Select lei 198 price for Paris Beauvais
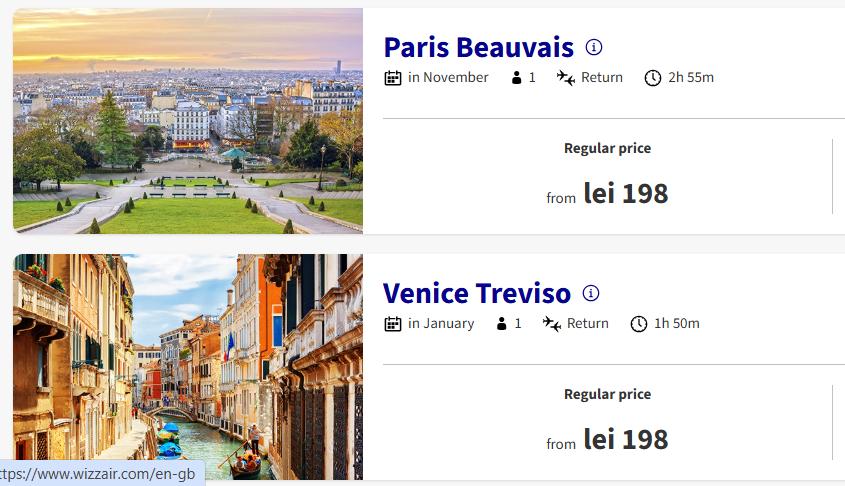This screenshot has height=486, width=845. tap(625, 193)
